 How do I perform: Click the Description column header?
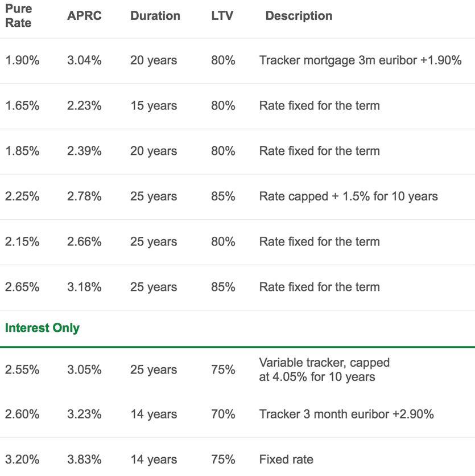[x=299, y=16]
